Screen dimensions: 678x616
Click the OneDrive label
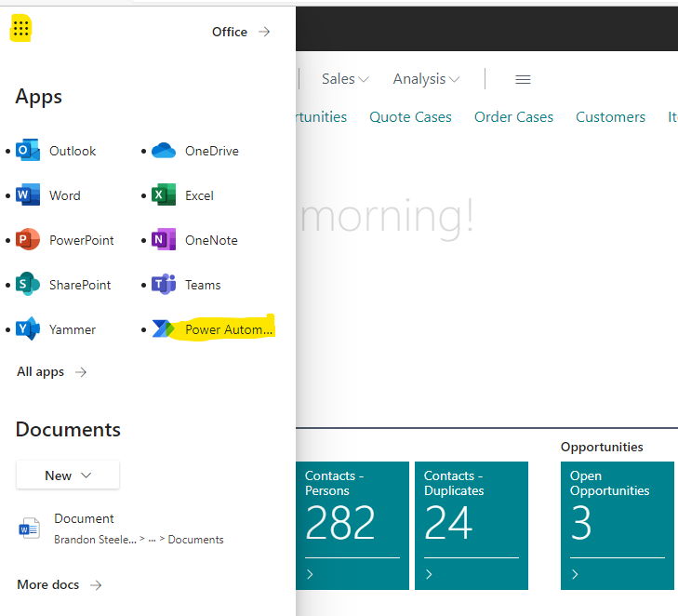coord(212,151)
